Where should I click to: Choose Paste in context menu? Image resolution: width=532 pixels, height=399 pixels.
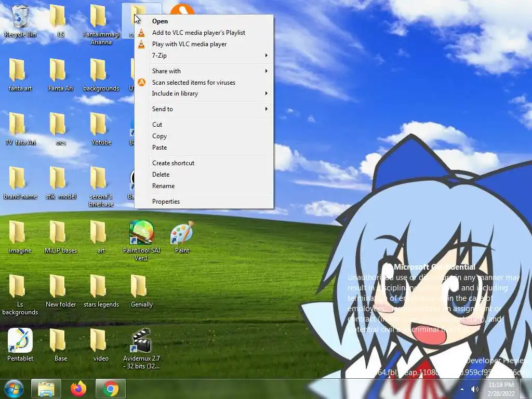pyautogui.click(x=204, y=148)
